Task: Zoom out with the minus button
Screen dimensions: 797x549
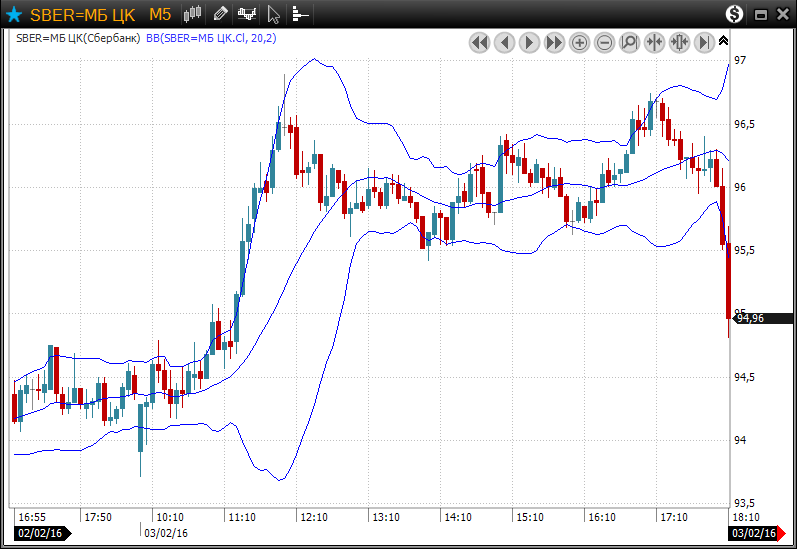Action: pos(604,42)
